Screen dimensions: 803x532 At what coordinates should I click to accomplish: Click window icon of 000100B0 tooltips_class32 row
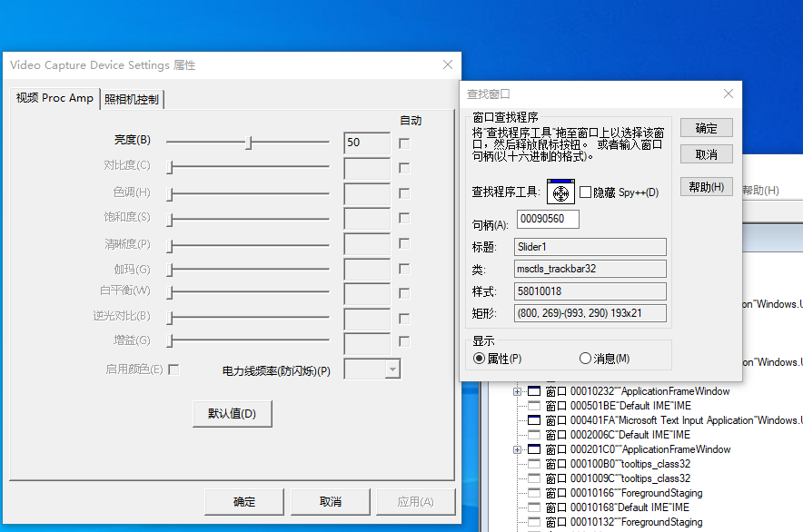[x=534, y=464]
